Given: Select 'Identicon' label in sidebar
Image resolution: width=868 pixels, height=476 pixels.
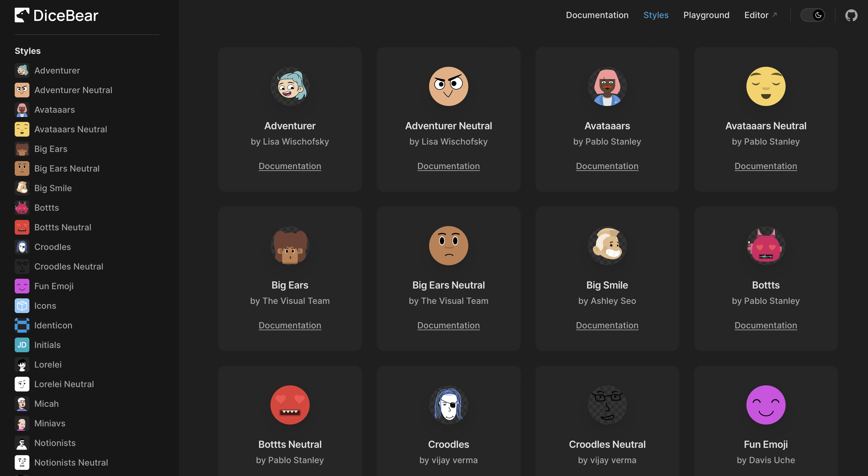Looking at the screenshot, I should tap(53, 325).
